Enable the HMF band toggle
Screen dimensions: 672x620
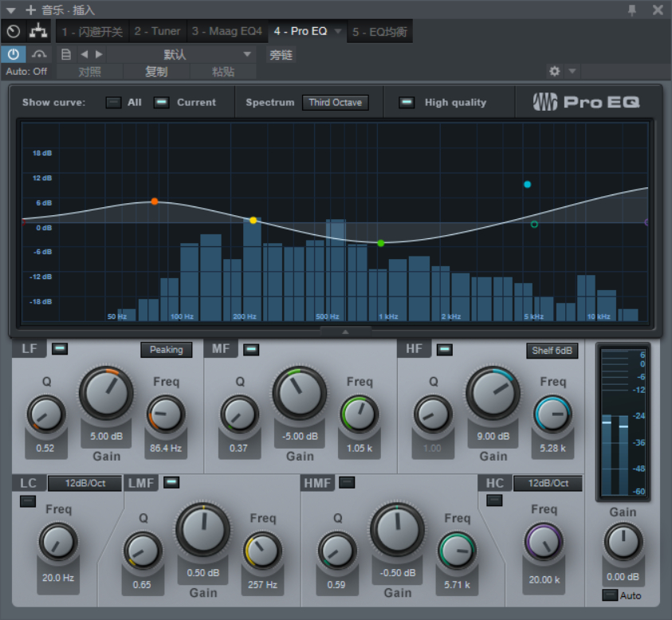click(x=347, y=482)
